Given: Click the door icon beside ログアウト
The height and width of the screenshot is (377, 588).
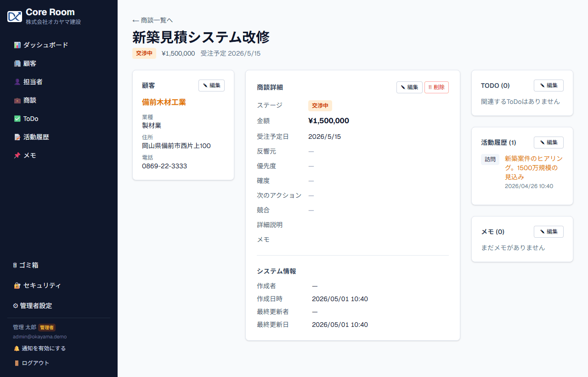Looking at the screenshot, I should pyautogui.click(x=17, y=363).
